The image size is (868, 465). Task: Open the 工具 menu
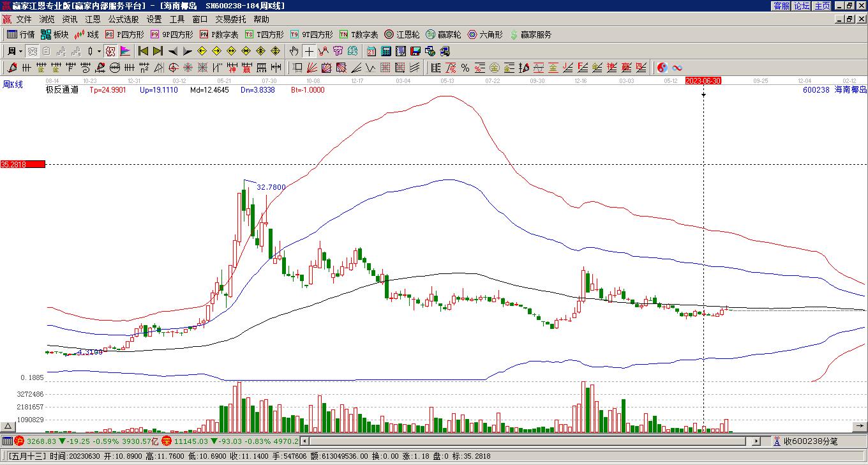[177, 20]
